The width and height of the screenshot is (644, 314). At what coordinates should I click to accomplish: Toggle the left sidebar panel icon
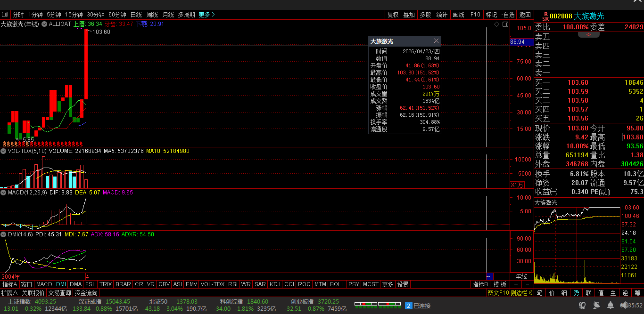point(5,15)
